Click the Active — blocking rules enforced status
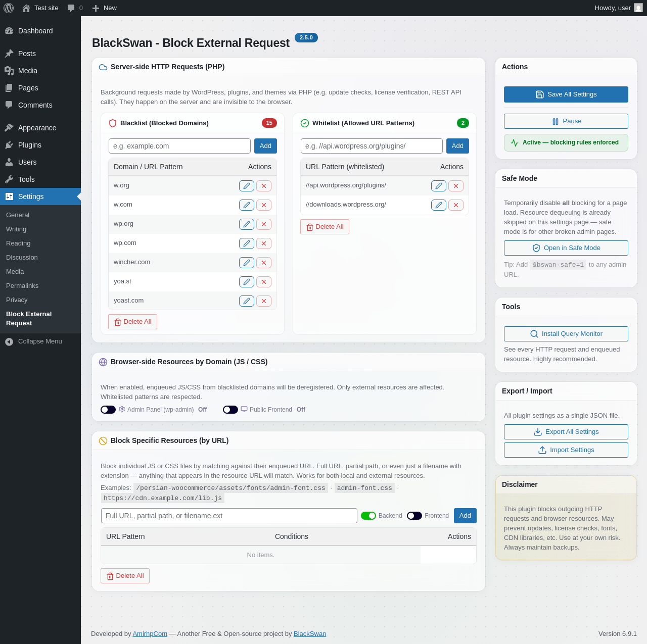This screenshot has width=647, height=644. coord(566,143)
